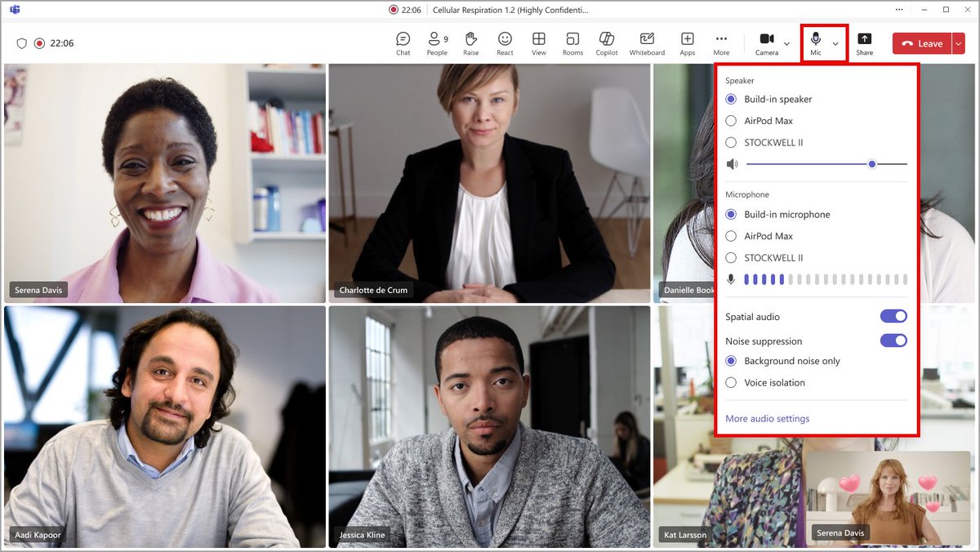Click the speaker volume icon
The width and height of the screenshot is (980, 552).
coord(732,164)
